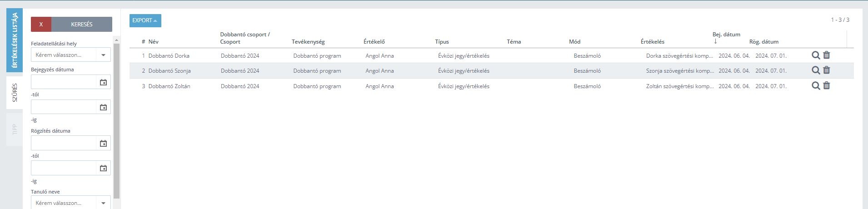Select the Dobbantó Dorka name cell

point(169,56)
